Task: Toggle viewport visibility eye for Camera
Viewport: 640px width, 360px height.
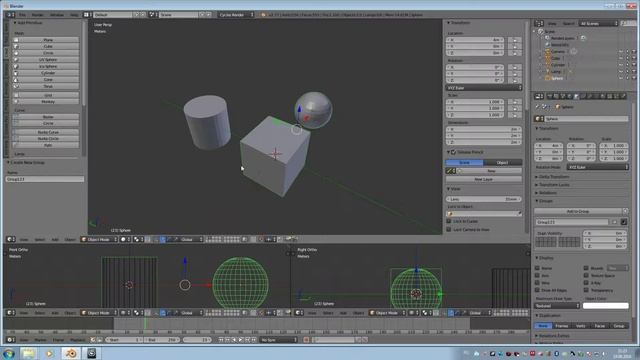Action: (x=620, y=51)
